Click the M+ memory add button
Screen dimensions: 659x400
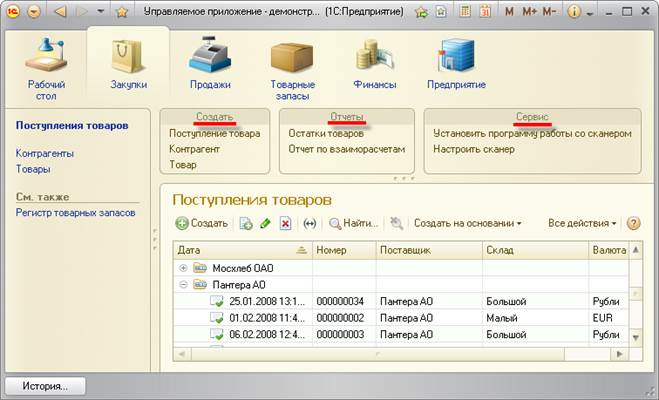tap(529, 12)
